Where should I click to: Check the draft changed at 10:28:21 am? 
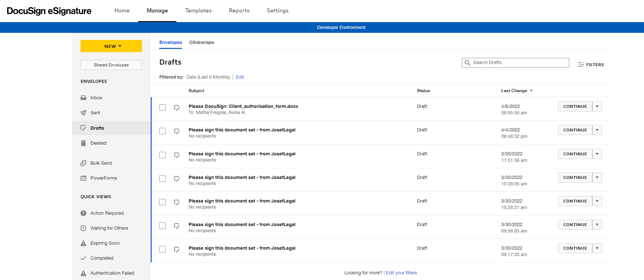[162, 202]
